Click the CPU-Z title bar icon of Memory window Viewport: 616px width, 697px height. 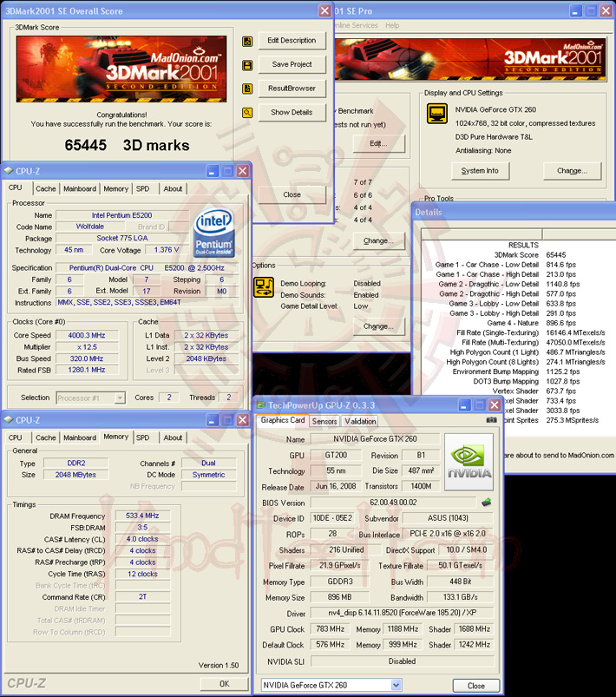(x=8, y=419)
